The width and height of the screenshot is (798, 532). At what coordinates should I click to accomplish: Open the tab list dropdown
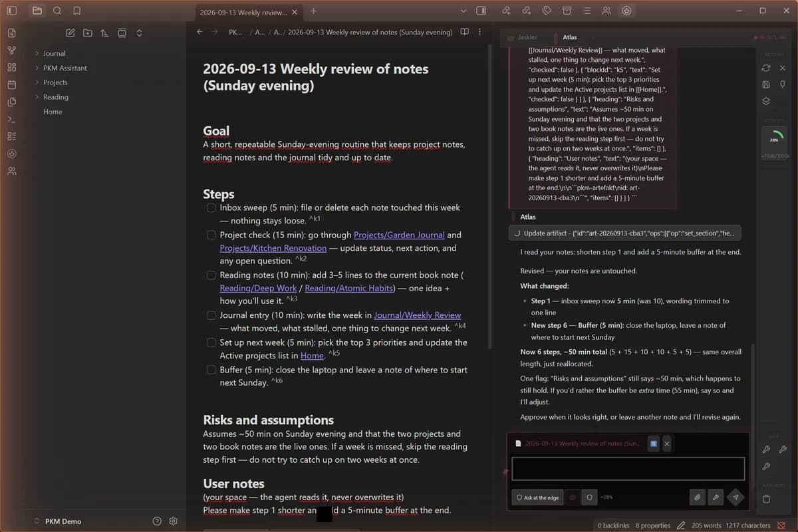click(x=464, y=11)
